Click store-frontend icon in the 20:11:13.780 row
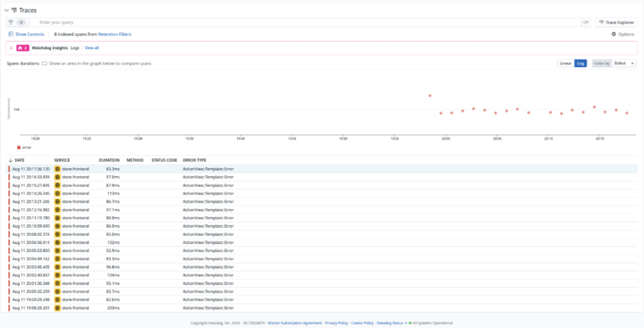644x328 pixels. [x=57, y=218]
